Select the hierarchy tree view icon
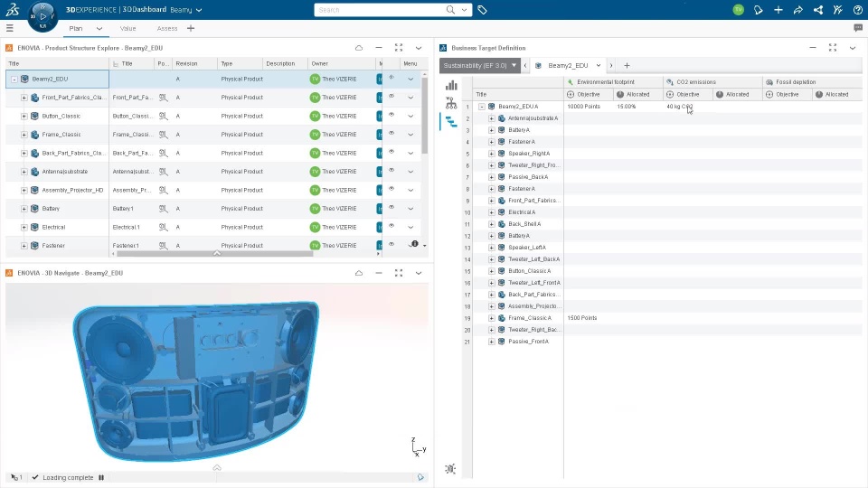Viewport: 868px width, 488px height. pos(452,103)
